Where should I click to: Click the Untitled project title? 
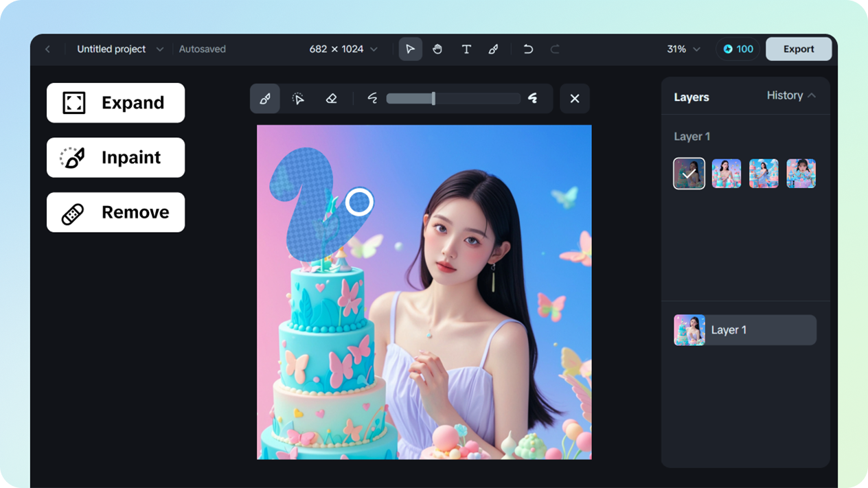coord(111,49)
